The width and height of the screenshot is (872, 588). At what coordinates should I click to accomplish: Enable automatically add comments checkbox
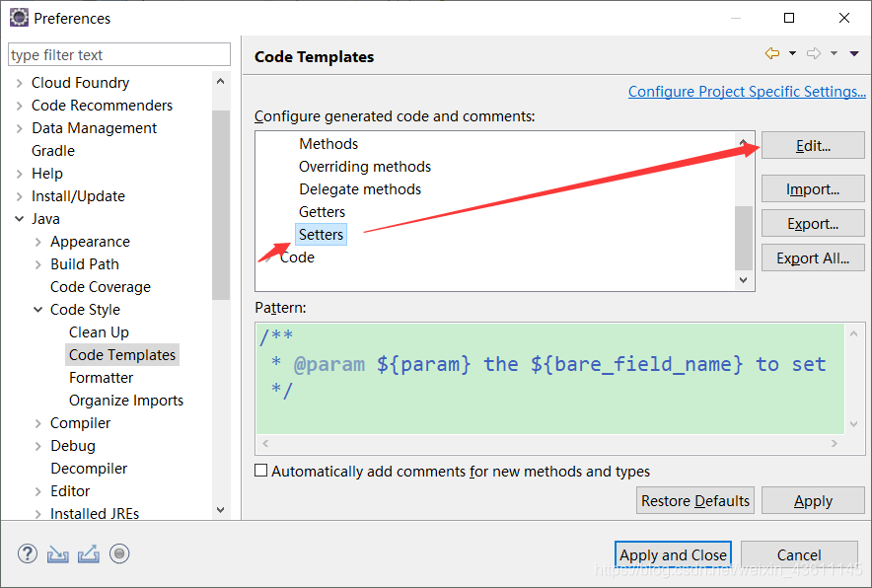(x=260, y=470)
